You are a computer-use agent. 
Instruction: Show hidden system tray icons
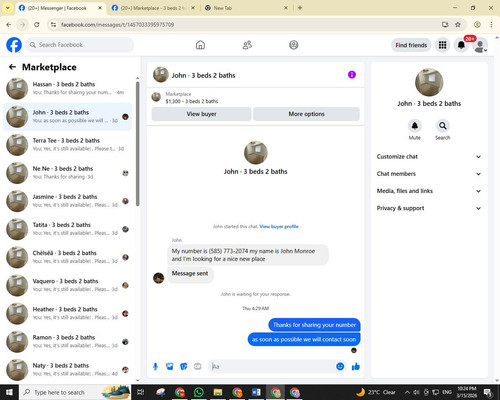(x=407, y=392)
